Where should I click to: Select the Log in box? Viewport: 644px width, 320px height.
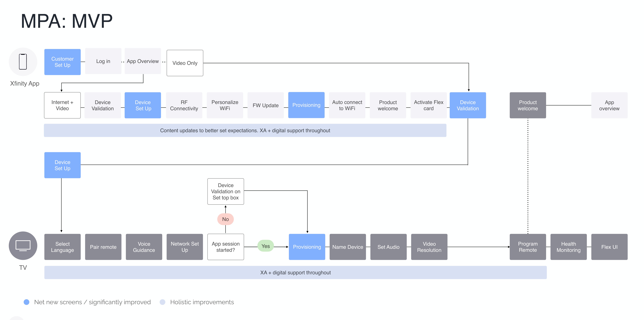pyautogui.click(x=103, y=61)
